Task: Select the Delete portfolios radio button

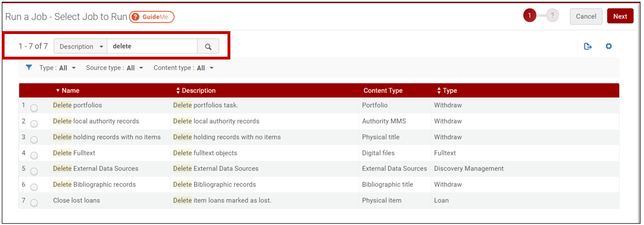Action: coord(34,108)
